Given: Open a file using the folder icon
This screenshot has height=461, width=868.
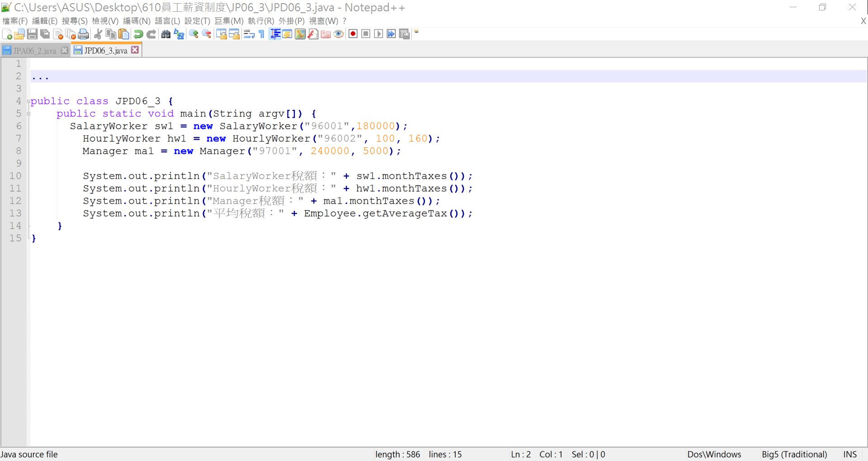Looking at the screenshot, I should tap(19, 34).
